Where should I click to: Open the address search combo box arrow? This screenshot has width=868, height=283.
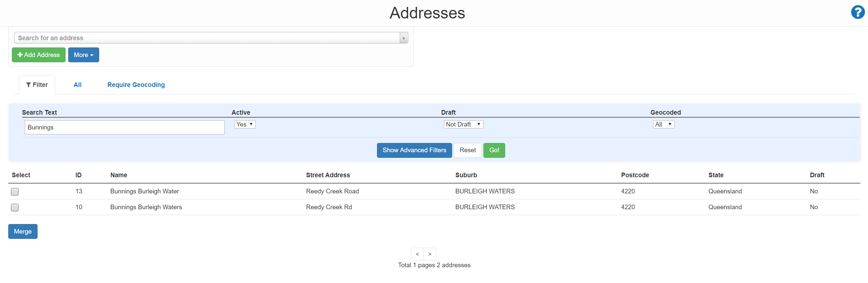pyautogui.click(x=403, y=38)
